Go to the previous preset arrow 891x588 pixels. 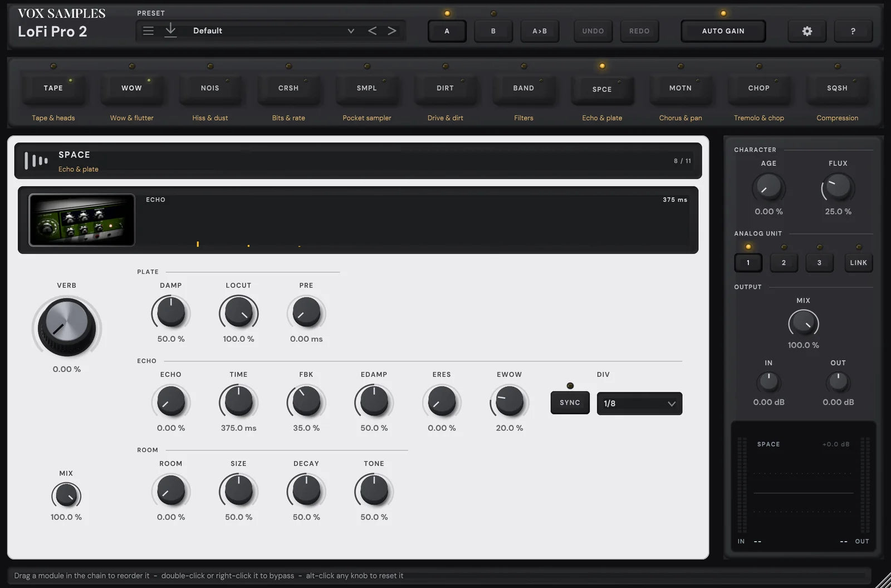(x=372, y=31)
